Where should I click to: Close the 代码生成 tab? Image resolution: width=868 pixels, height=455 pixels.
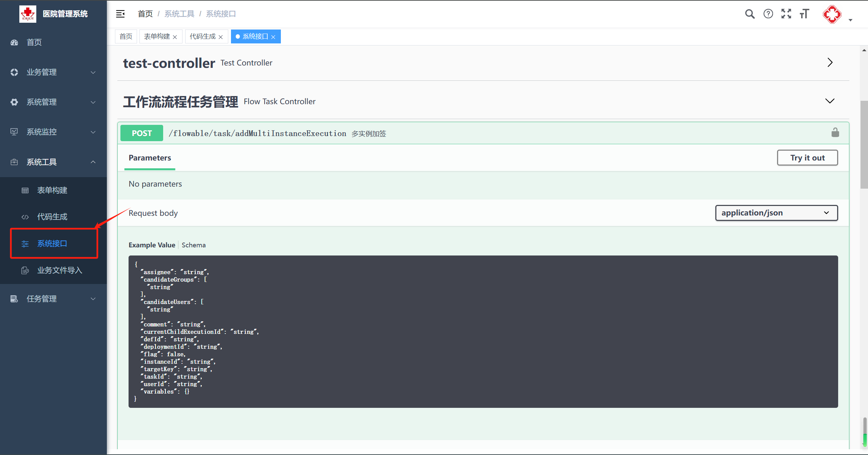[x=221, y=37]
